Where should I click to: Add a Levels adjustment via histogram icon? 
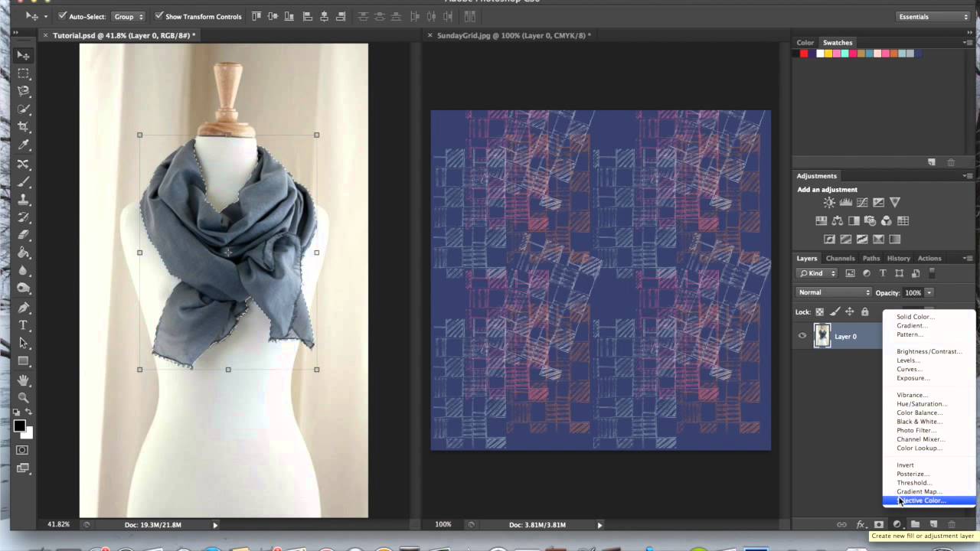(x=846, y=203)
